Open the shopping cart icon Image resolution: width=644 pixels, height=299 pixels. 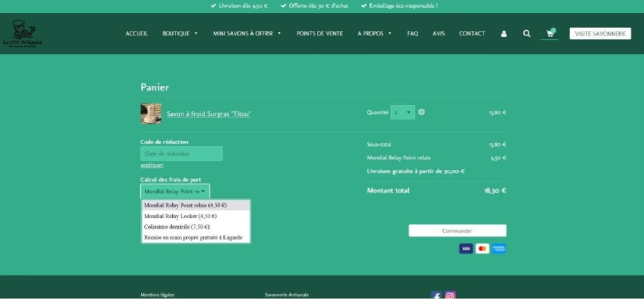(x=550, y=33)
